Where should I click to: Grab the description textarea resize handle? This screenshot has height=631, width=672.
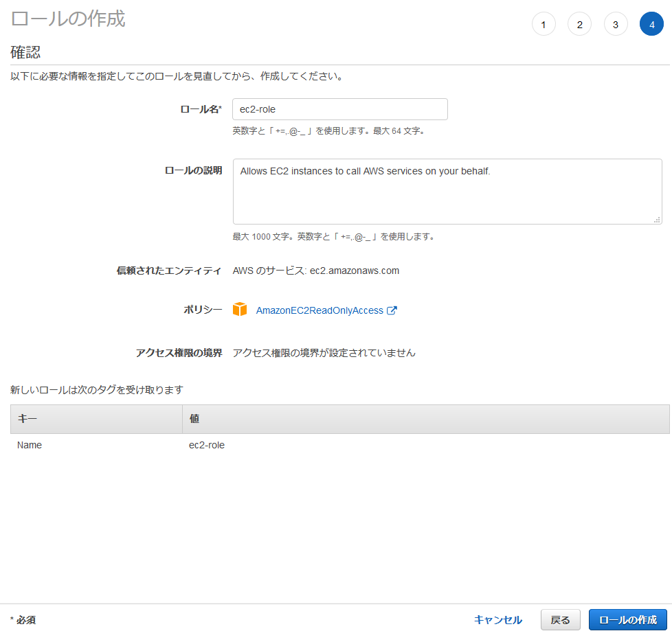657,220
